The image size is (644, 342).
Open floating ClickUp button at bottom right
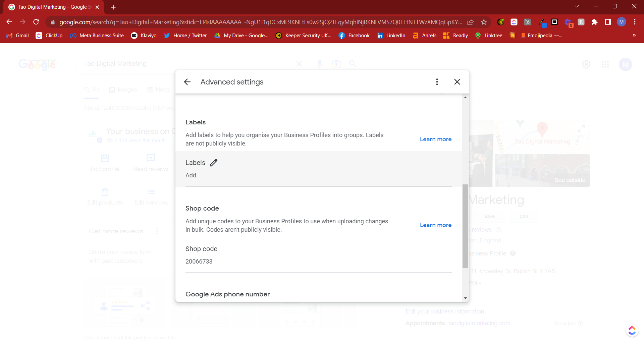pyautogui.click(x=632, y=330)
